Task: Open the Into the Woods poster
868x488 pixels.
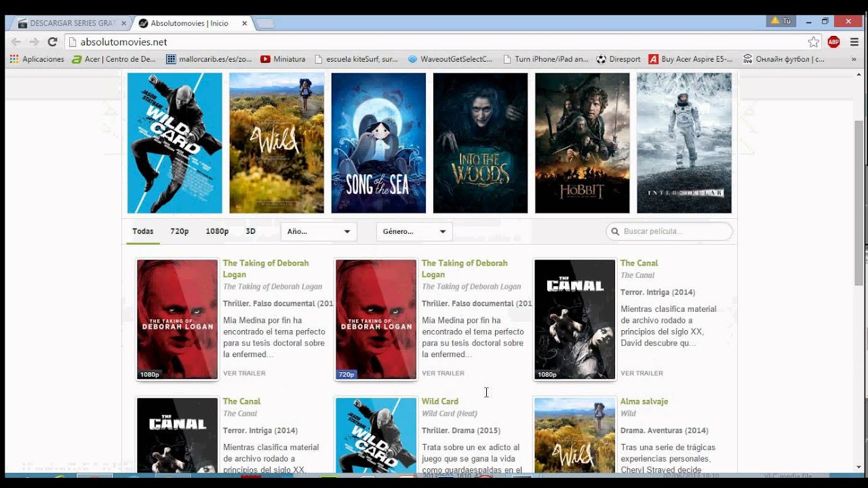Action: 480,143
